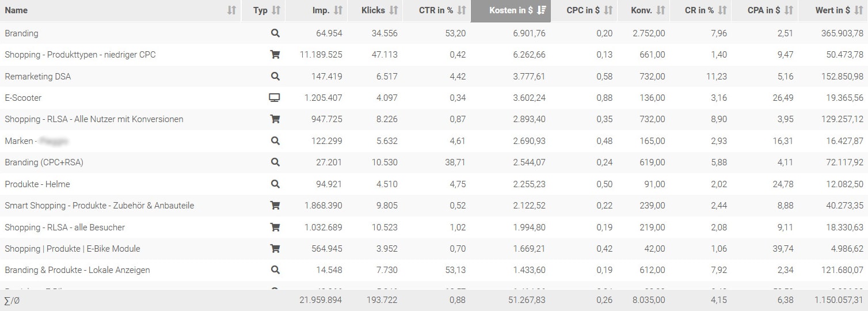Sort by Imp. column arrows
The height and width of the screenshot is (311, 868).
tap(338, 10)
